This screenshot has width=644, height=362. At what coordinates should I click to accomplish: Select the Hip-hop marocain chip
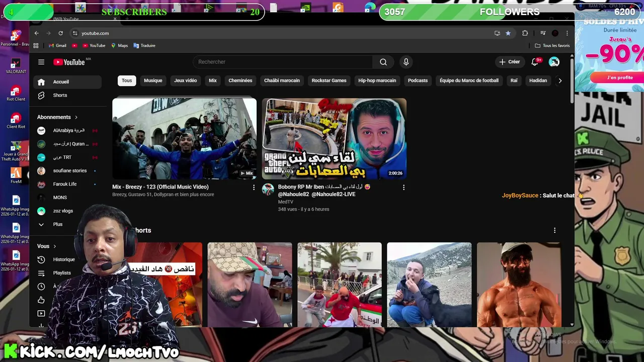(x=377, y=80)
